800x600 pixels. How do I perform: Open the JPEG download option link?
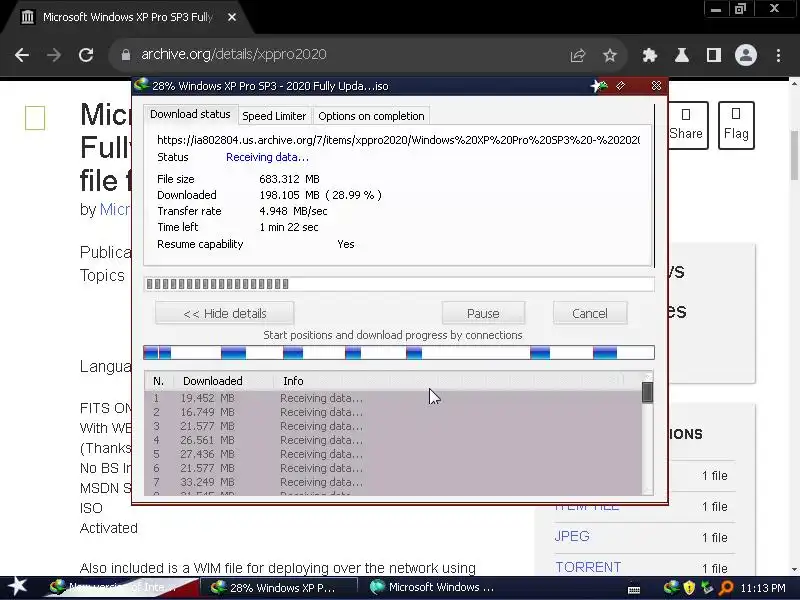click(x=572, y=536)
